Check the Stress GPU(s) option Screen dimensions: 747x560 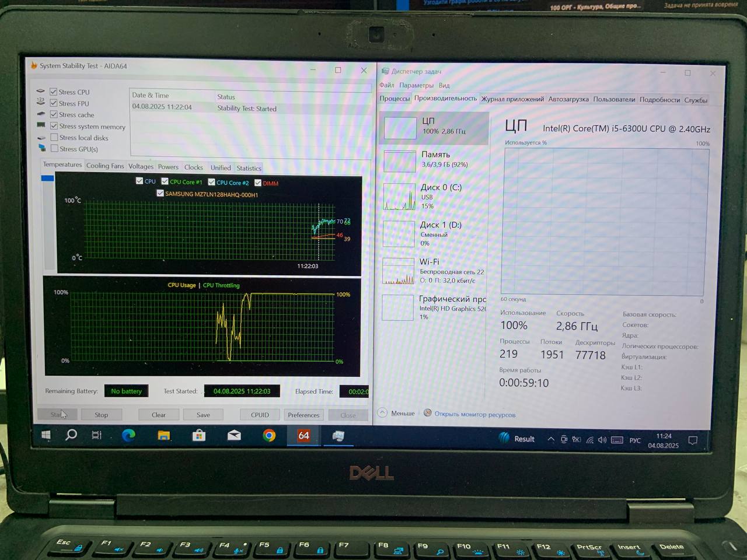(x=54, y=149)
